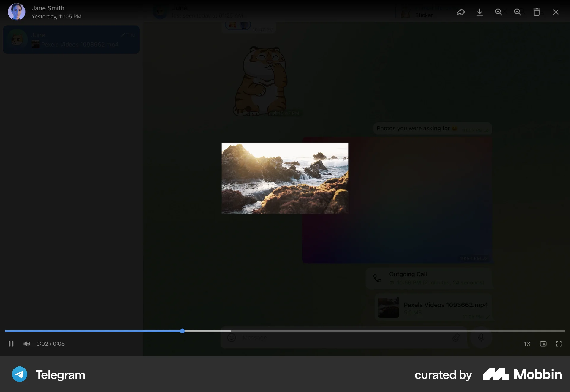Image resolution: width=570 pixels, height=392 pixels.
Task: Open the emoji picker in message field
Action: pyautogui.click(x=231, y=338)
